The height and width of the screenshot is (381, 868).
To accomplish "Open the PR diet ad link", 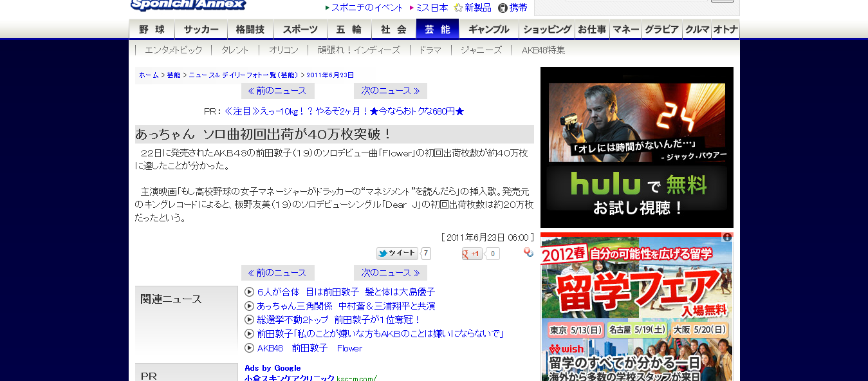I will (x=344, y=111).
